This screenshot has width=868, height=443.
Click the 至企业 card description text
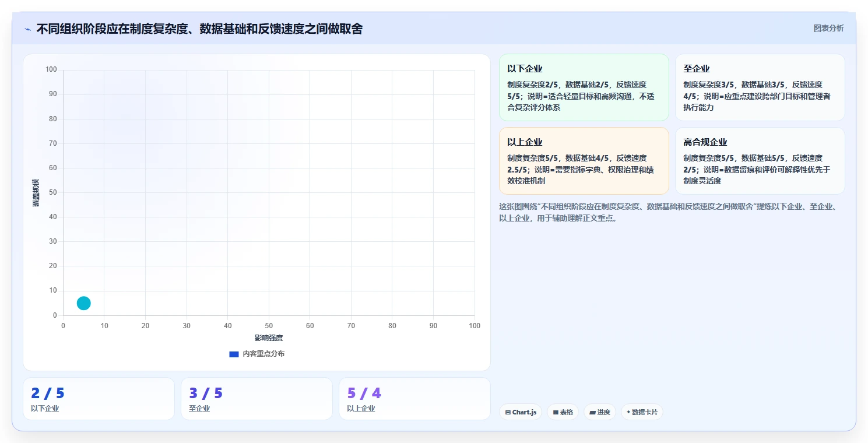coord(757,96)
